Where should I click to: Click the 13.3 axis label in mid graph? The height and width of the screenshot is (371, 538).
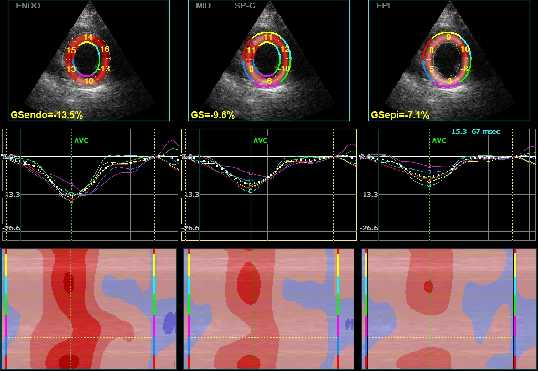point(192,195)
